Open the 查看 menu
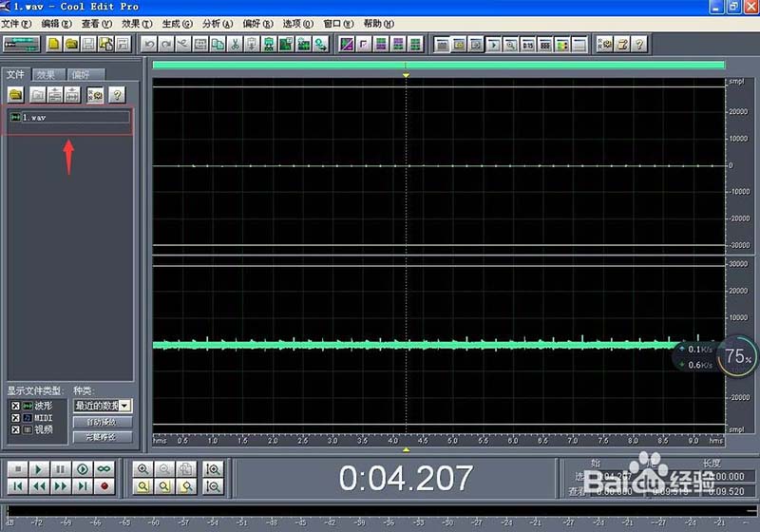This screenshot has height=532, width=760. coord(97,23)
